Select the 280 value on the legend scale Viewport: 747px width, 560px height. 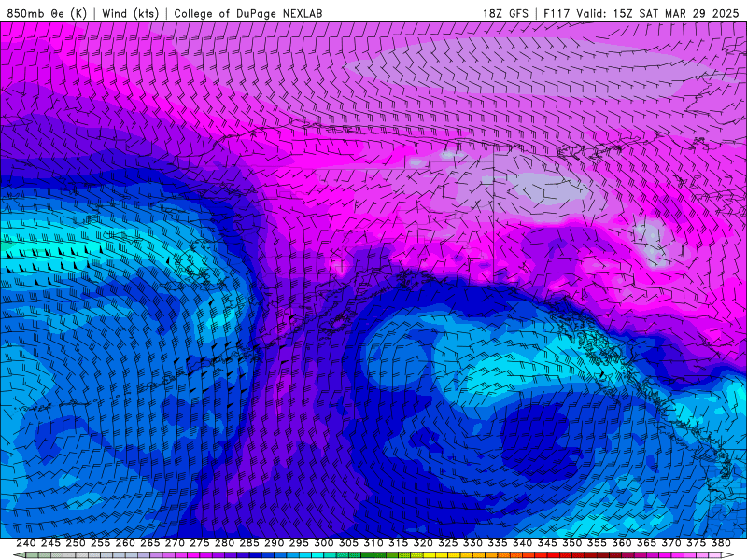[224, 543]
